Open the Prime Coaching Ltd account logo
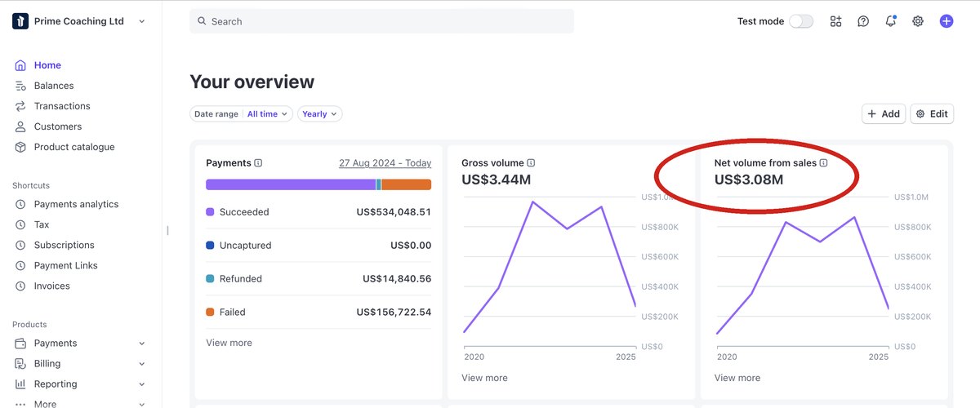 coord(20,21)
